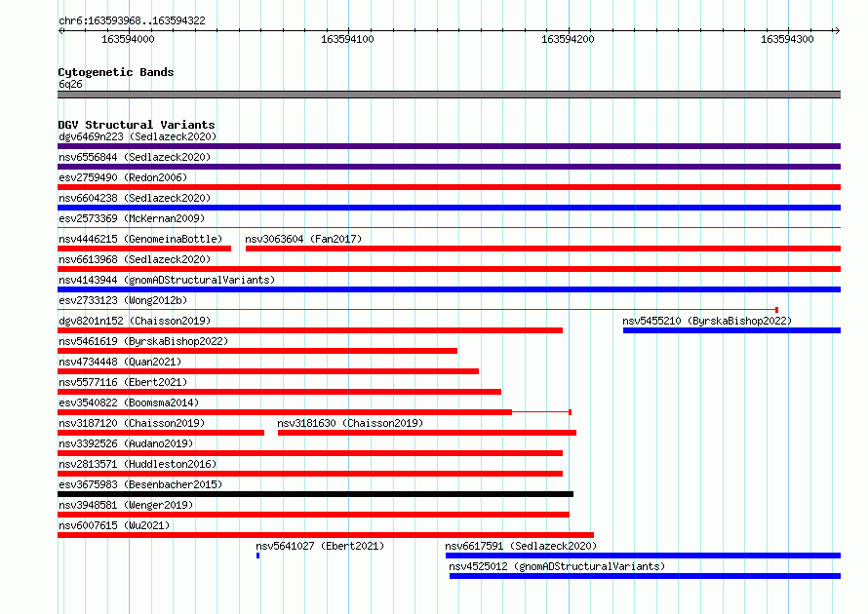Select esv3540822 (Boomsma2014) label
Image resolution: width=868 pixels, height=614 pixels.
(x=129, y=403)
